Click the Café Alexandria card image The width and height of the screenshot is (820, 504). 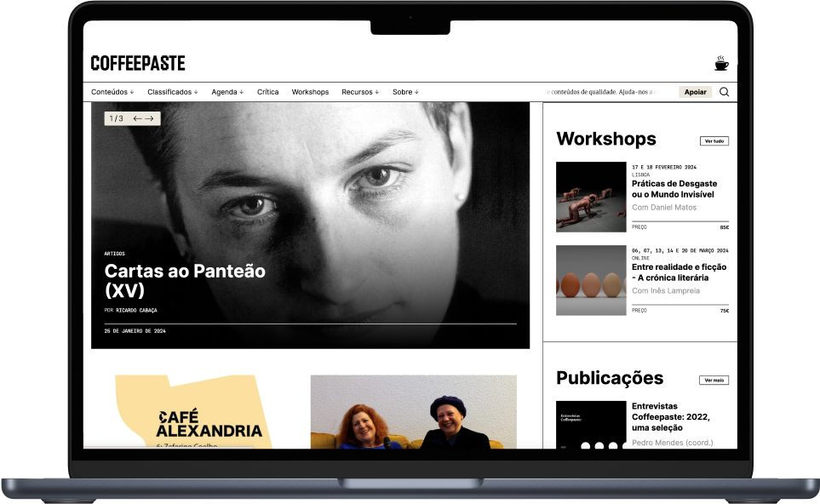click(194, 412)
